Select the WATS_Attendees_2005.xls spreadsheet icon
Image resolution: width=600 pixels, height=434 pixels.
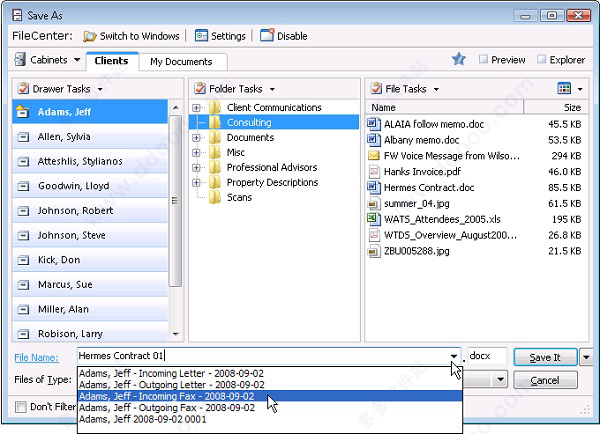(374, 219)
